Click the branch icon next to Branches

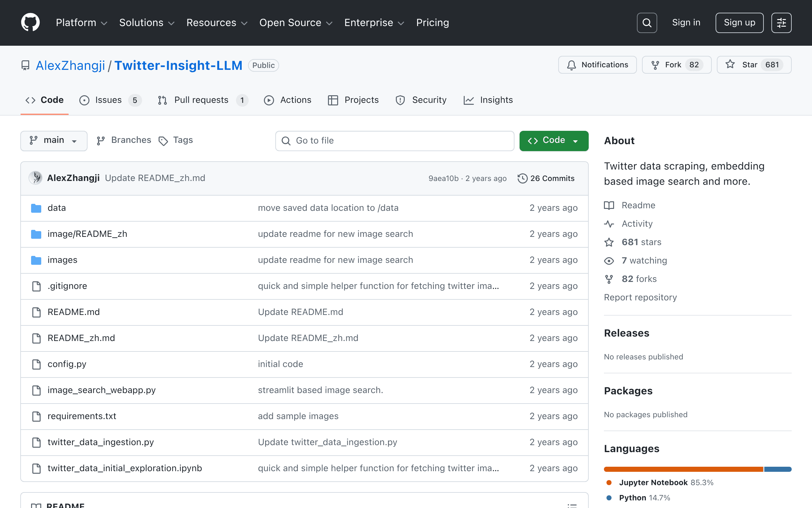pyautogui.click(x=101, y=140)
